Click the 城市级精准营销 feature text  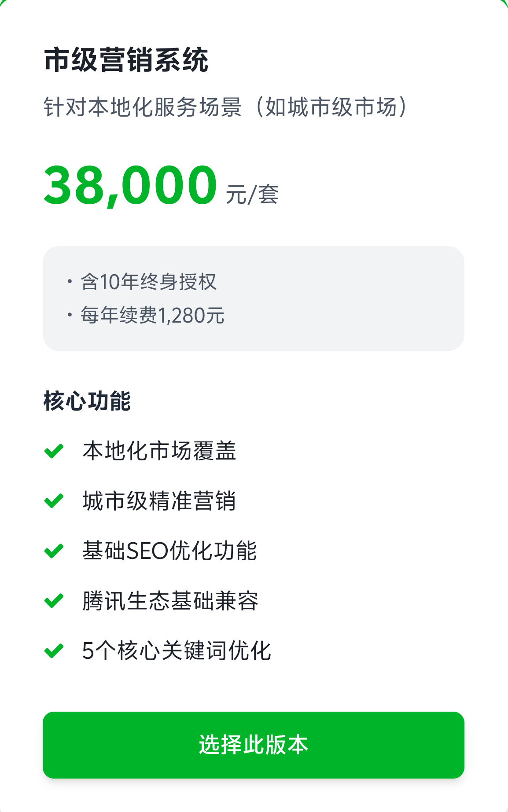tap(159, 501)
